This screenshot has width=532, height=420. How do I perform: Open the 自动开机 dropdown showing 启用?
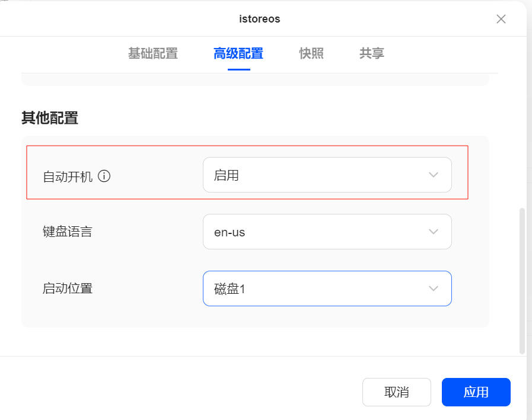tap(327, 175)
